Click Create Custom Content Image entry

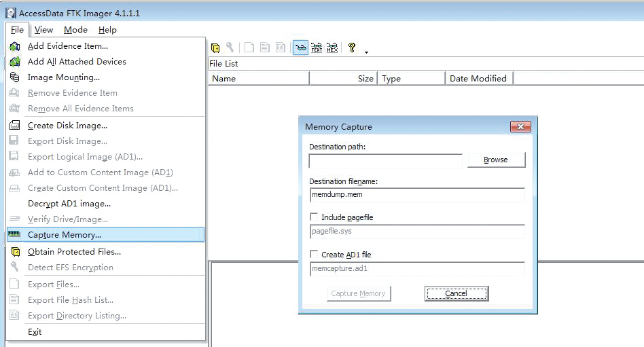(x=105, y=187)
